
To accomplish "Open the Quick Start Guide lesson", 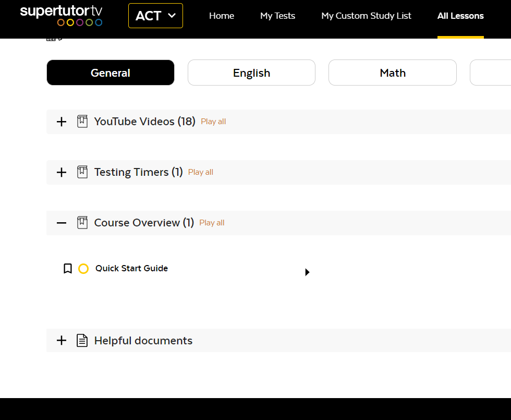I will 131,269.
